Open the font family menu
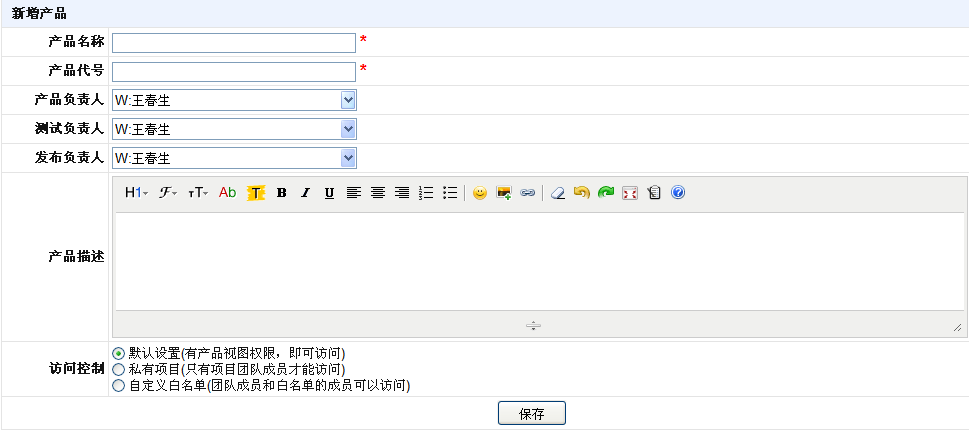Viewport: 969px width, 431px height. [x=167, y=193]
